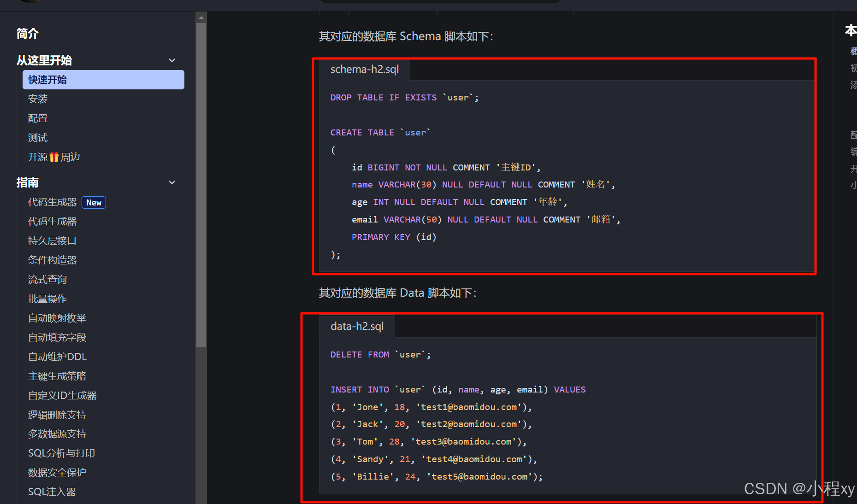Screen dimensions: 857x504
Task: Open the 流式查询 guide entry
Action: [x=47, y=280]
